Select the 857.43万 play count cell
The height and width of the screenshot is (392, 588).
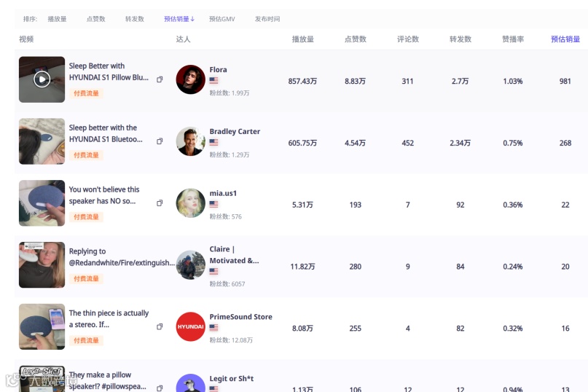(x=302, y=81)
